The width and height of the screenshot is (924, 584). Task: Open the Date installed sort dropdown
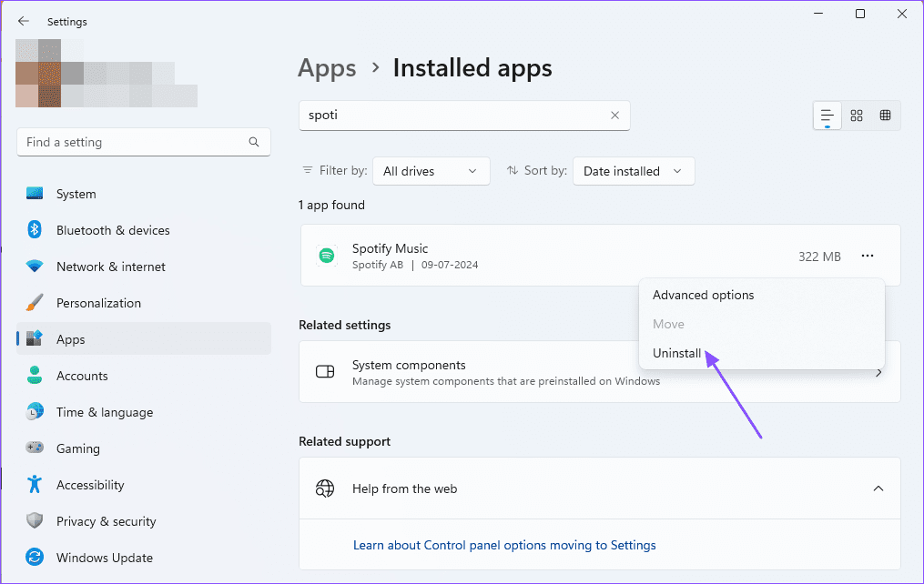pos(634,171)
